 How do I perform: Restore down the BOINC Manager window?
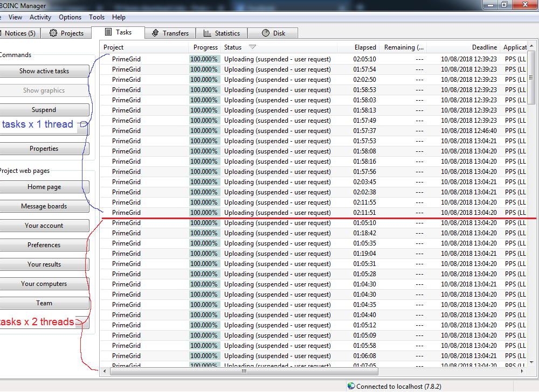(505, 4)
